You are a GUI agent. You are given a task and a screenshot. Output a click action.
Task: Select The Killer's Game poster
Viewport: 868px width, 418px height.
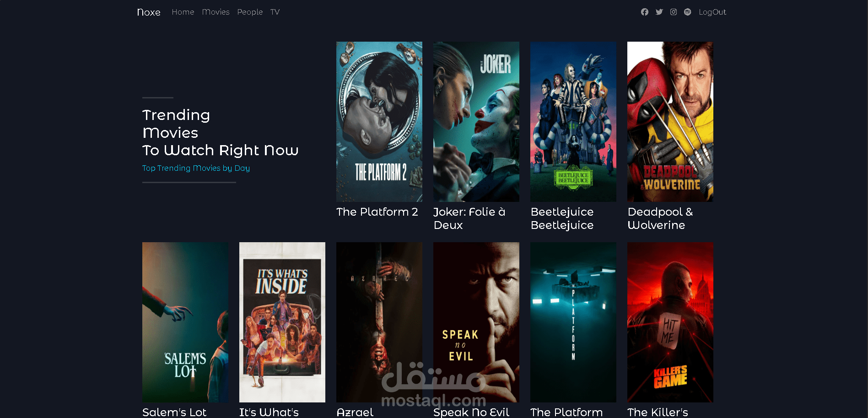click(670, 322)
